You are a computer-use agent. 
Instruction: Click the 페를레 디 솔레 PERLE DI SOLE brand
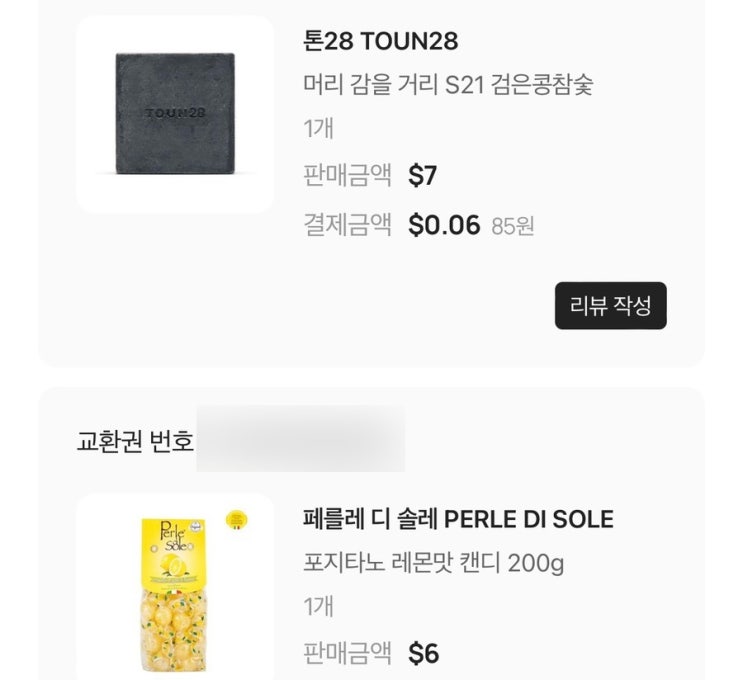point(458,519)
